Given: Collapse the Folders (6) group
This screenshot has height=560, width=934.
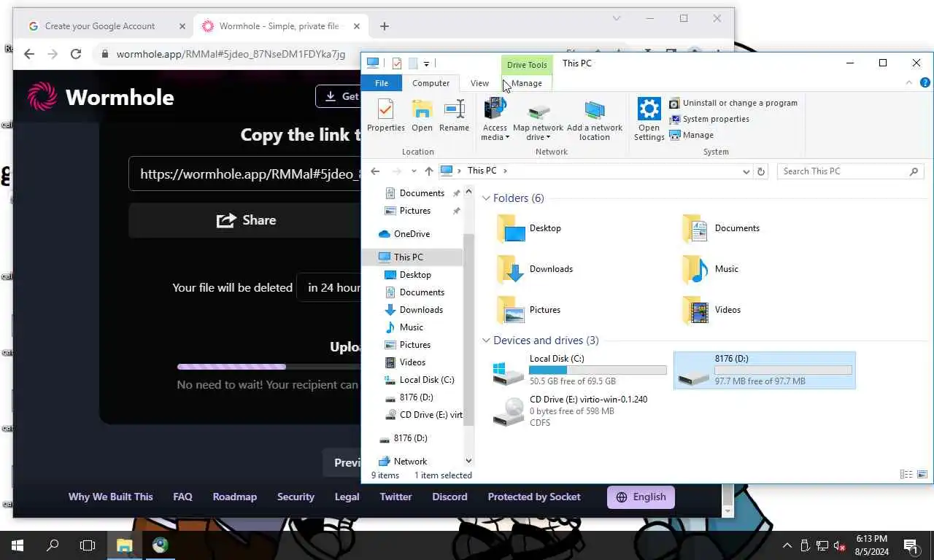Looking at the screenshot, I should [486, 198].
